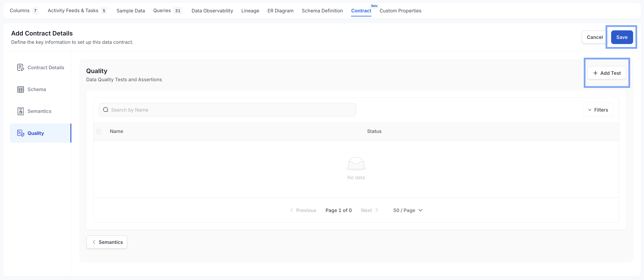Click the Columns count badge 7
The width and height of the screenshot is (644, 280).
pyautogui.click(x=35, y=10)
